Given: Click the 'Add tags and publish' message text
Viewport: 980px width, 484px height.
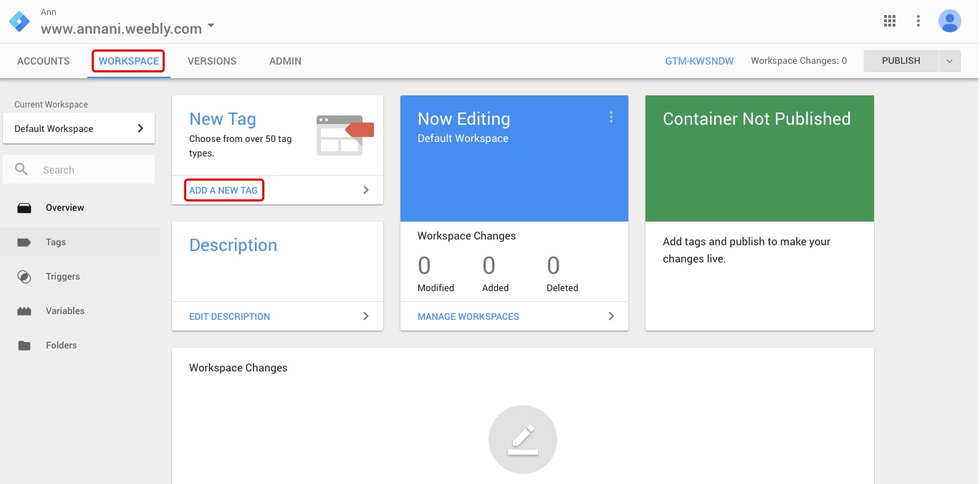Looking at the screenshot, I should (746, 250).
